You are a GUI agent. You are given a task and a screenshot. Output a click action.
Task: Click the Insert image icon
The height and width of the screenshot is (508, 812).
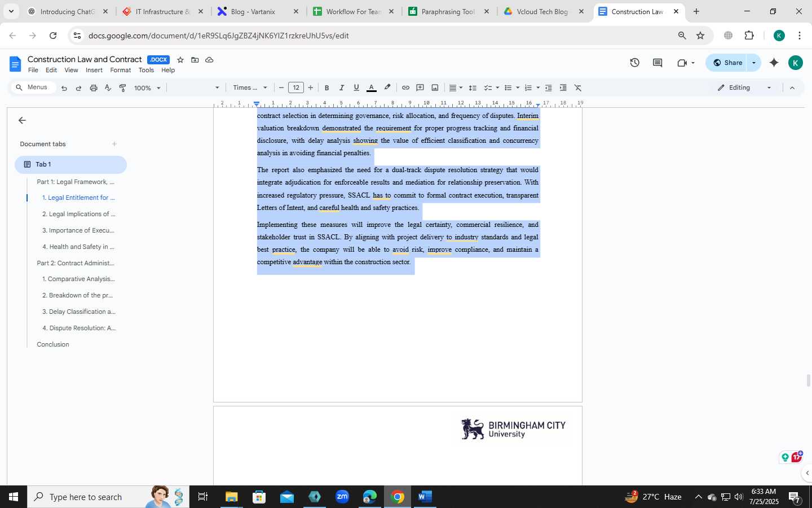(435, 88)
